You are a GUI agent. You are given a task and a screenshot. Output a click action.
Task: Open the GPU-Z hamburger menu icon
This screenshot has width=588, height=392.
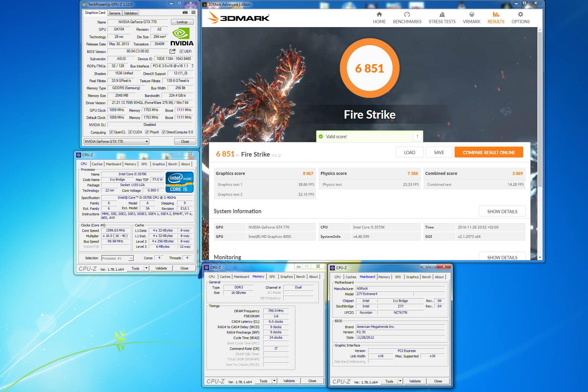(193, 13)
